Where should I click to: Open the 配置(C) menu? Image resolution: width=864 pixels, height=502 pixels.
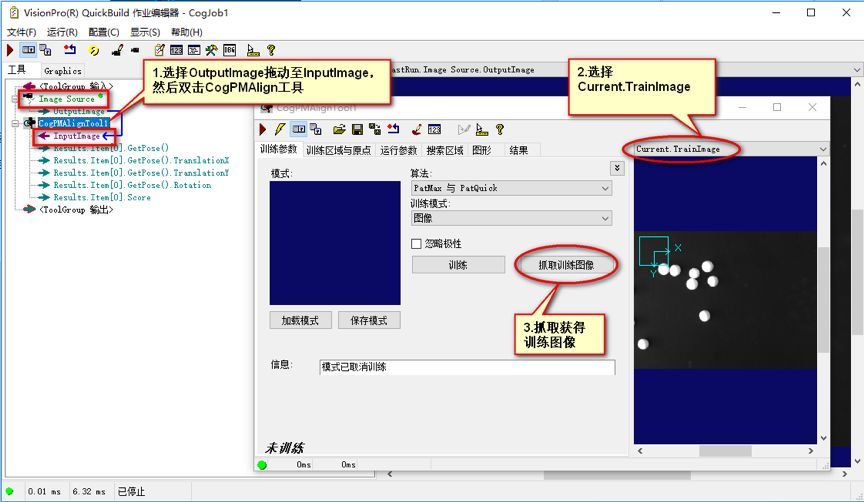(104, 32)
